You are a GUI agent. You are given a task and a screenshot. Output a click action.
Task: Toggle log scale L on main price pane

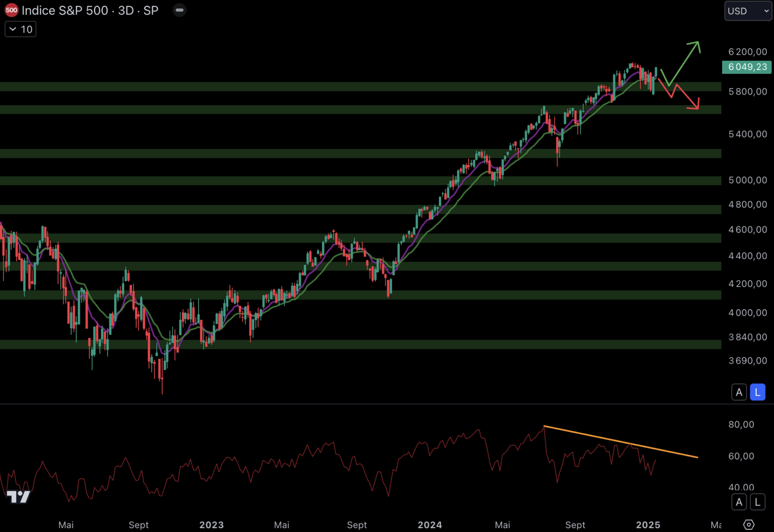(757, 392)
